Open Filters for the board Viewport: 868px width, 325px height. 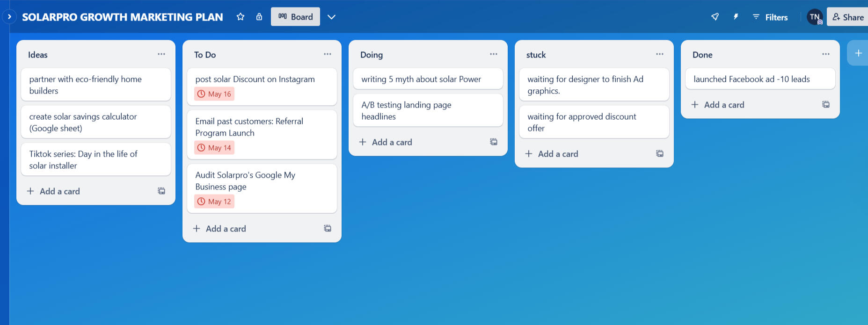[x=770, y=17]
